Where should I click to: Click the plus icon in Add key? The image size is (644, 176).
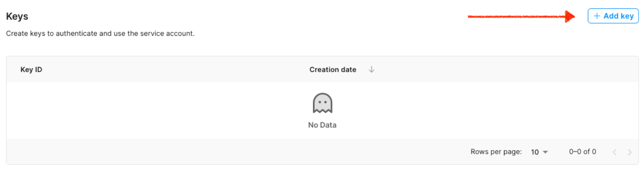(597, 16)
